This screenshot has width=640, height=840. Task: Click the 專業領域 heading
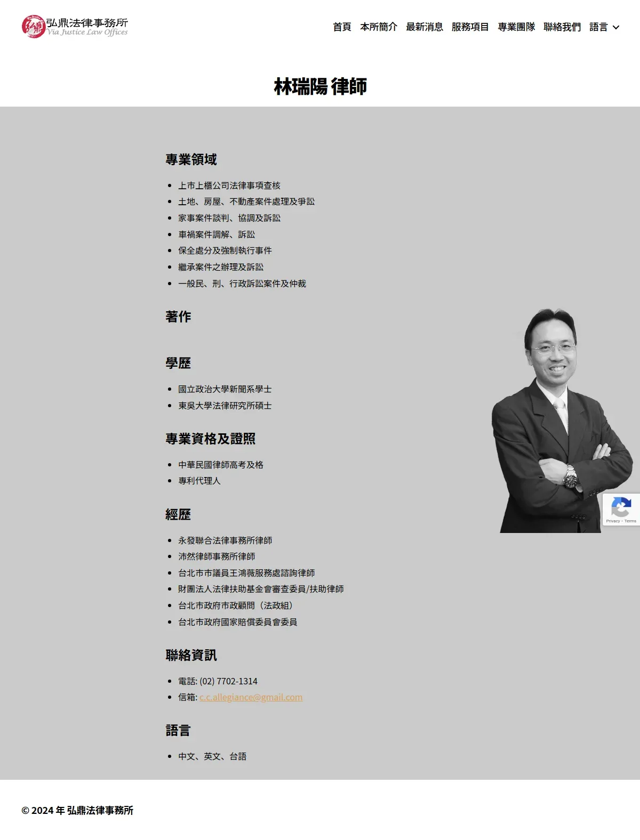191,159
